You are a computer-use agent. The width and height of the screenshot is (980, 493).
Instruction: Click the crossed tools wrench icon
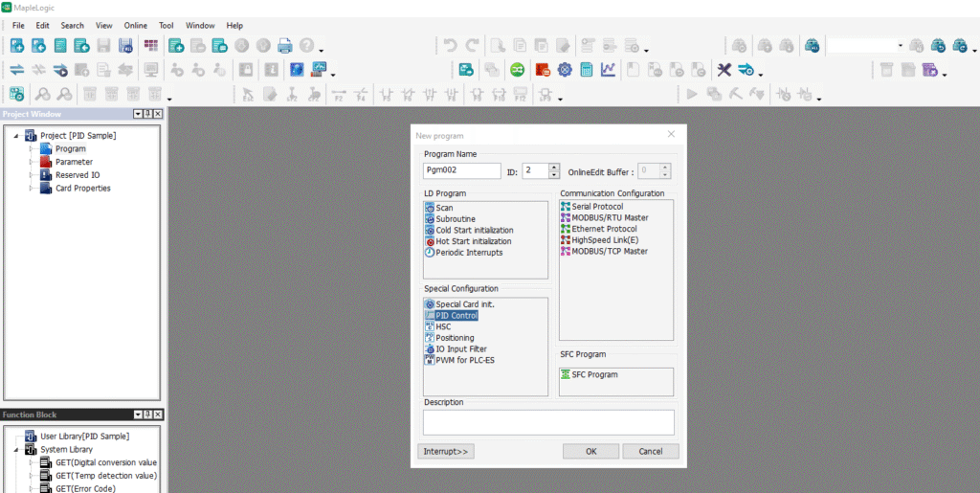point(724,69)
